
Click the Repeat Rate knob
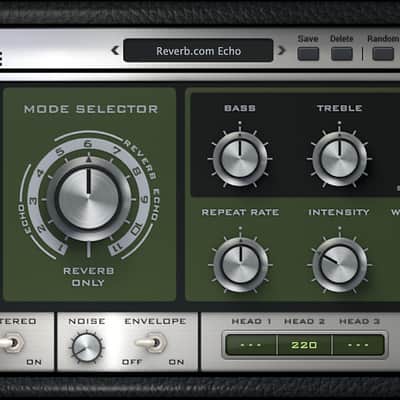click(x=240, y=265)
